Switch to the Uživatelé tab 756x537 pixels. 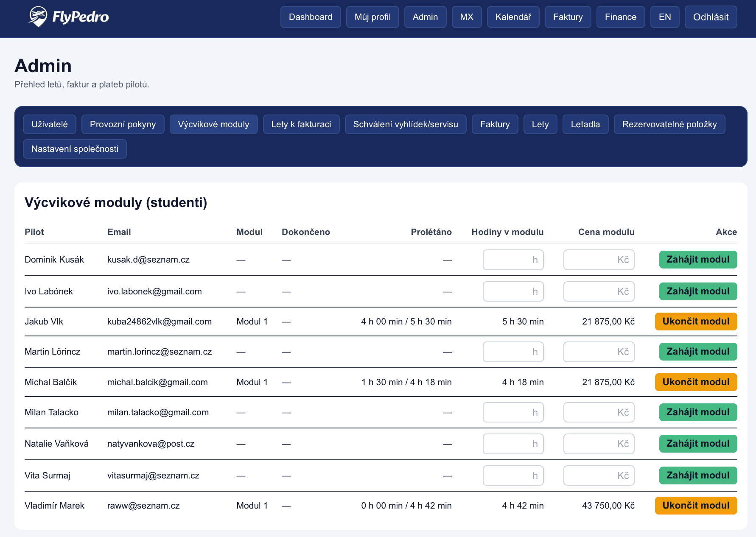coord(50,124)
